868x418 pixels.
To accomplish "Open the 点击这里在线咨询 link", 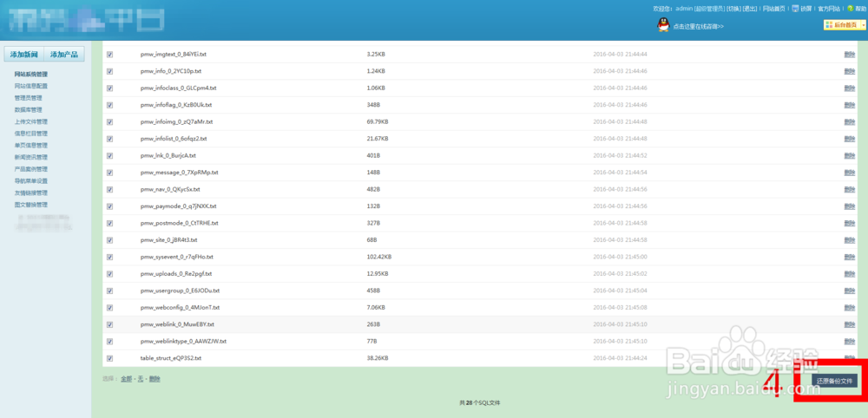I will (x=698, y=26).
